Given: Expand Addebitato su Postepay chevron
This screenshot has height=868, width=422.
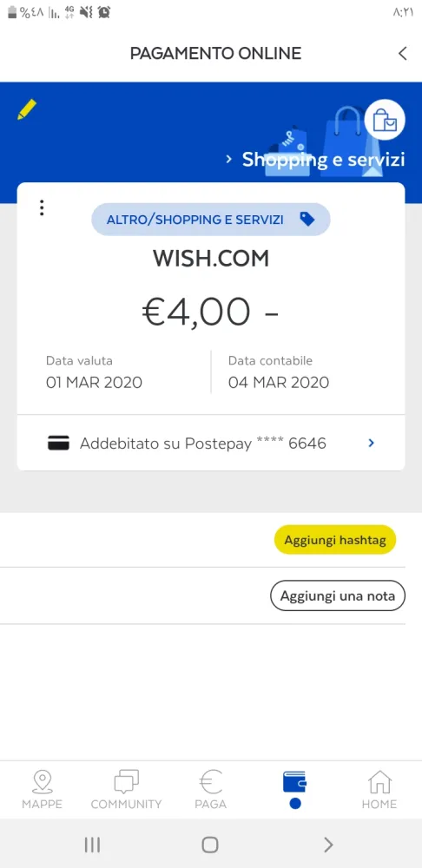Looking at the screenshot, I should (x=372, y=443).
